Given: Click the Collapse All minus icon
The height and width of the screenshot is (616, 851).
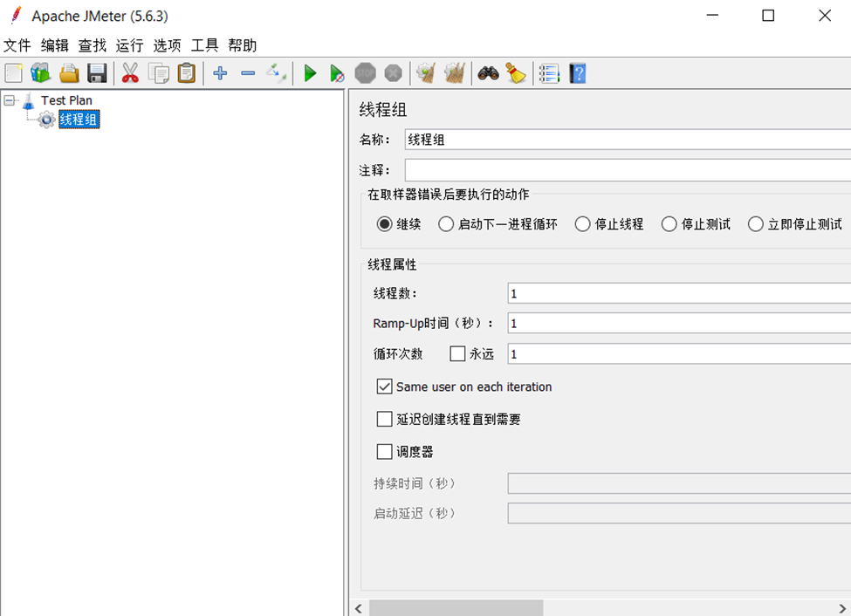Looking at the screenshot, I should (248, 73).
